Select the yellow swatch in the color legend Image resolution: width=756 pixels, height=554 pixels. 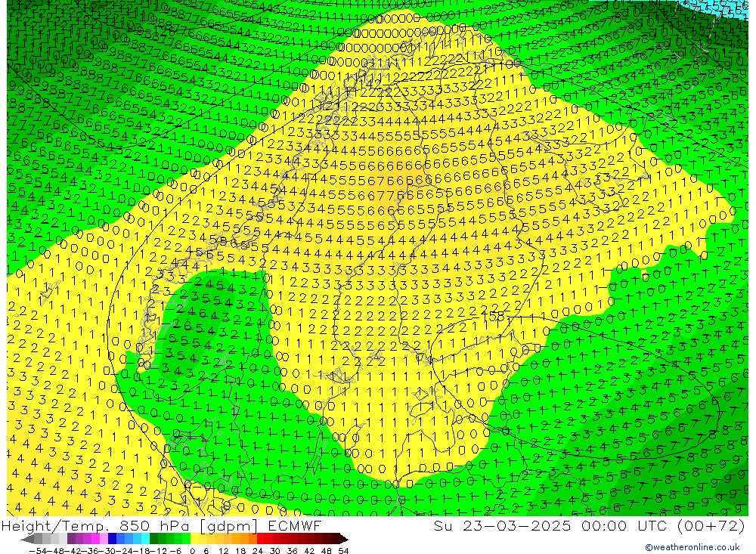coord(194,539)
